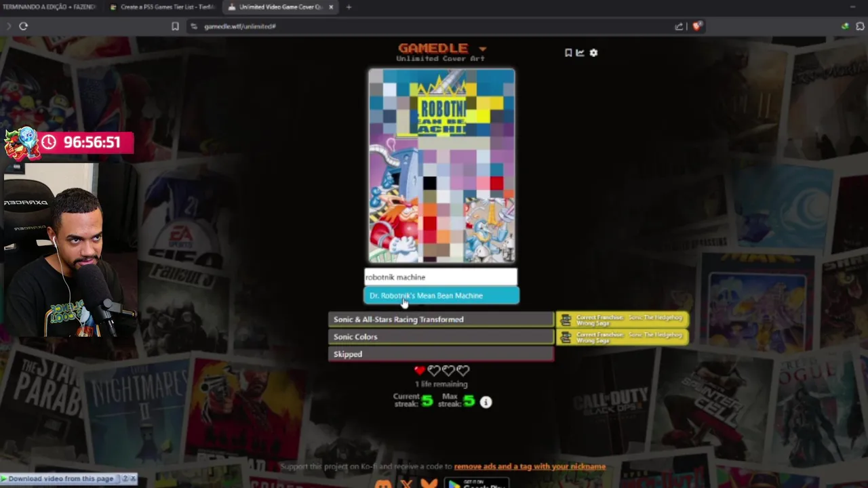
Task: Open the Gamedle game mode dropdown arrow
Action: pos(482,49)
